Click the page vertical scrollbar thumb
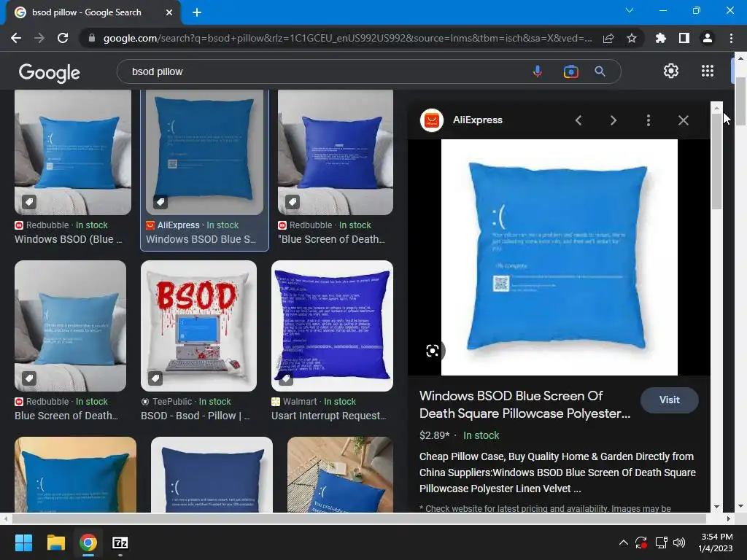747x560 pixels. (740, 101)
